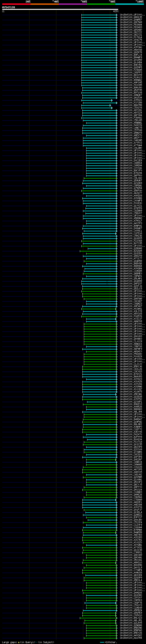Open hit UniRef100_Q1EMP5
146x644 pixels.
click(131, 67)
